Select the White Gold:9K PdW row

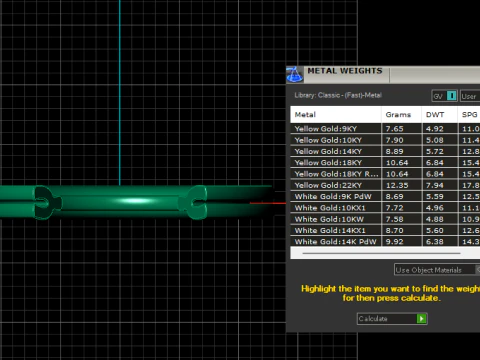(x=385, y=196)
